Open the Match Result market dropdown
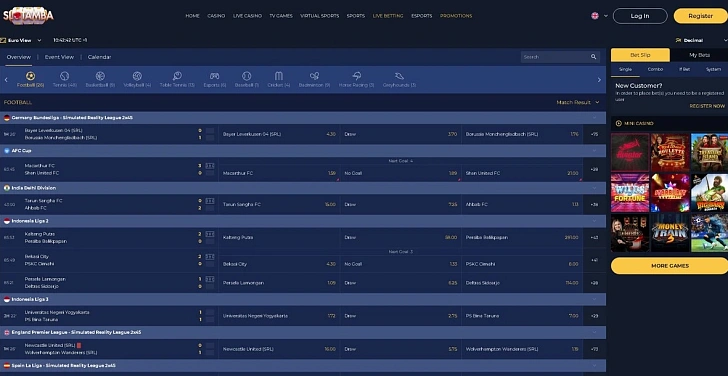The height and width of the screenshot is (376, 728). click(578, 102)
